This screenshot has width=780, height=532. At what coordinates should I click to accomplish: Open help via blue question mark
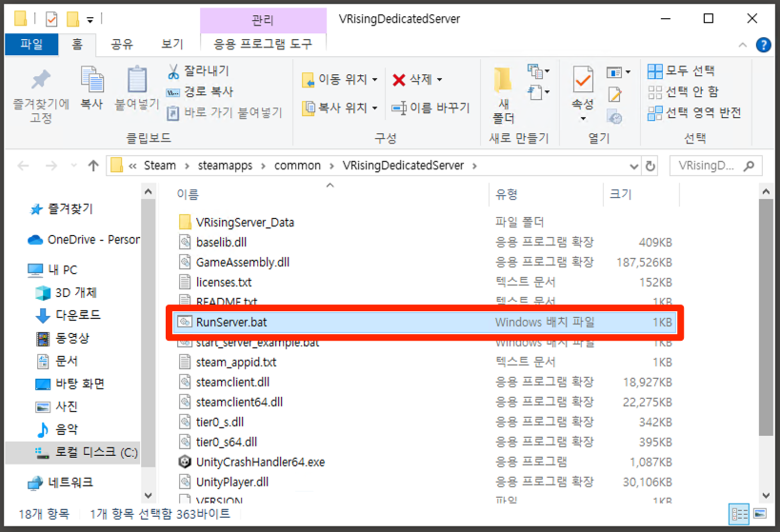[763, 45]
